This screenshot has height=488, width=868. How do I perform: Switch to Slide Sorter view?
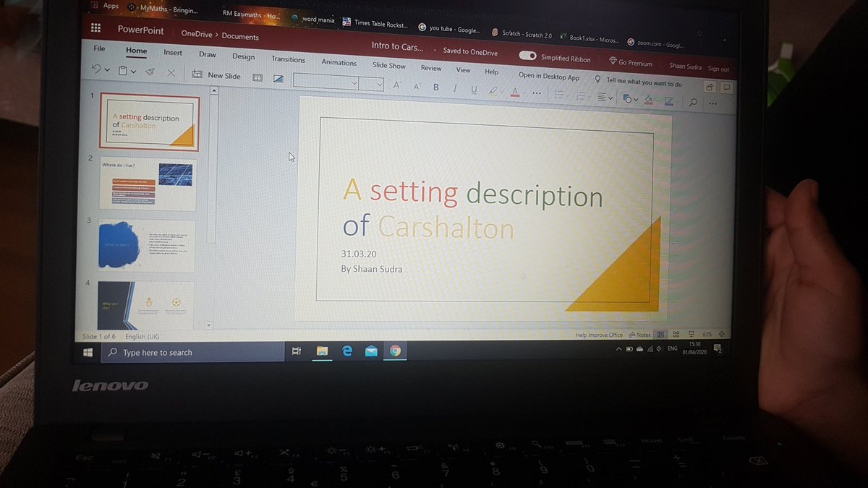[676, 335]
